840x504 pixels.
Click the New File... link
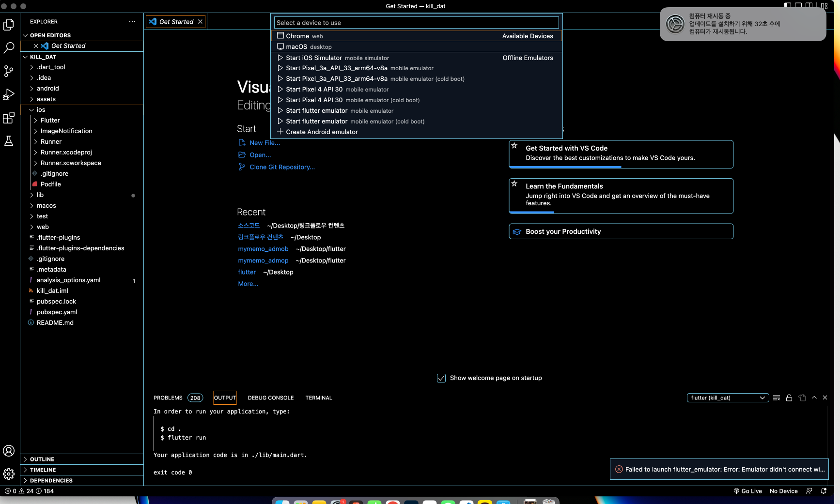[x=265, y=143]
